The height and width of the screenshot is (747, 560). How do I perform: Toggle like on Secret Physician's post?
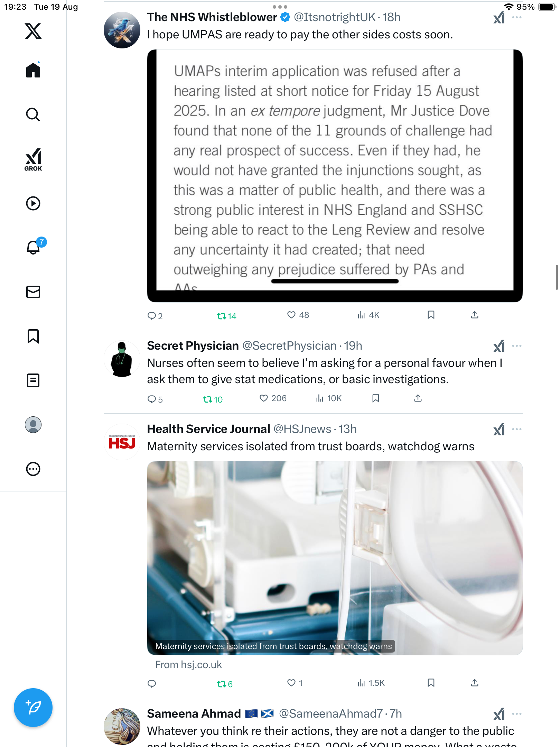273,398
